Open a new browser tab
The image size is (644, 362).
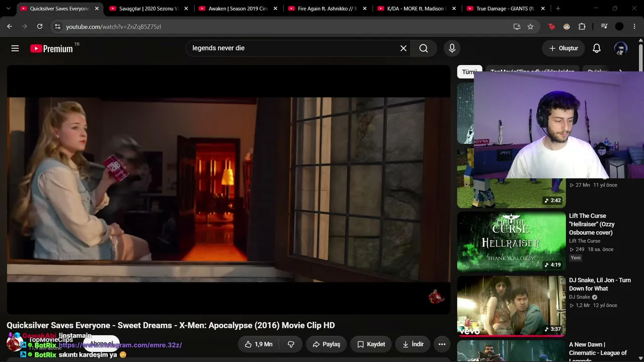point(558,9)
